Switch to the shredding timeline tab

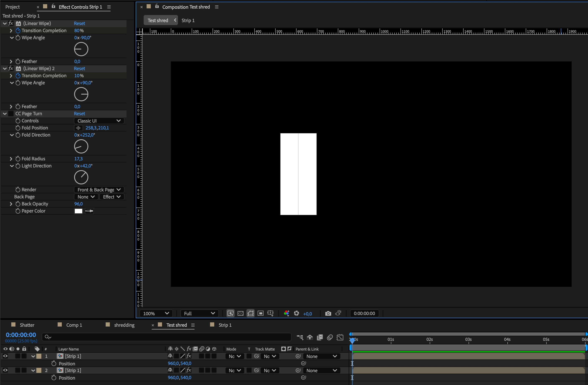tap(124, 325)
